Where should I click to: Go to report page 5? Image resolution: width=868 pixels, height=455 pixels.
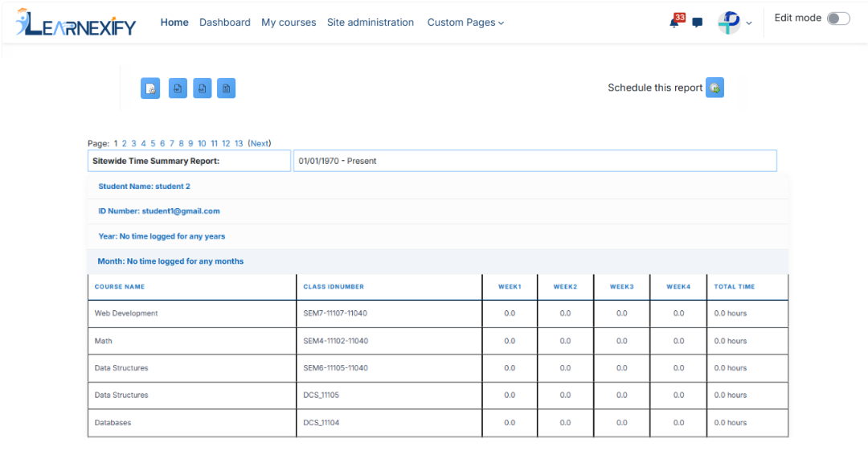point(153,143)
